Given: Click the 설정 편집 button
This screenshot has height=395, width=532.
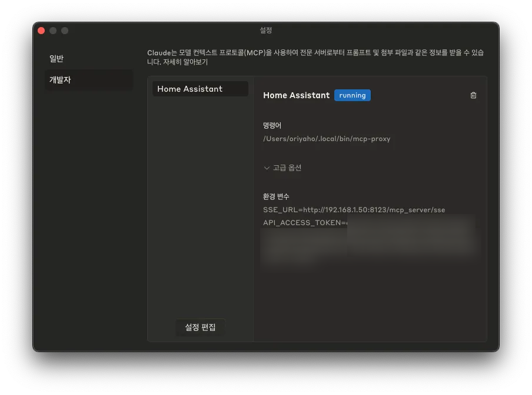Looking at the screenshot, I should pyautogui.click(x=200, y=327).
